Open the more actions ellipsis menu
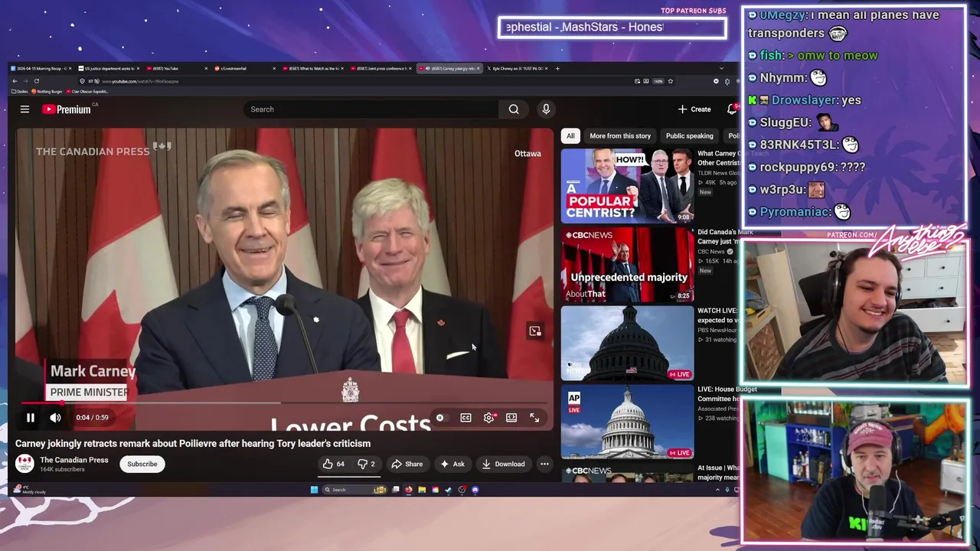This screenshot has height=551, width=980. tap(544, 464)
